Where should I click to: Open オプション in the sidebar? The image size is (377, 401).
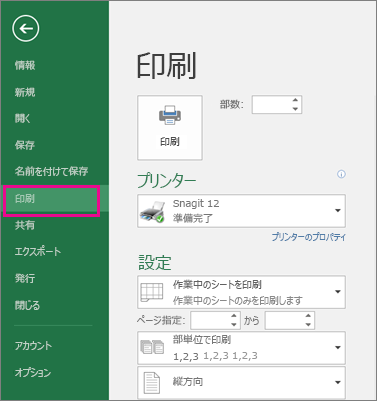[x=33, y=373]
